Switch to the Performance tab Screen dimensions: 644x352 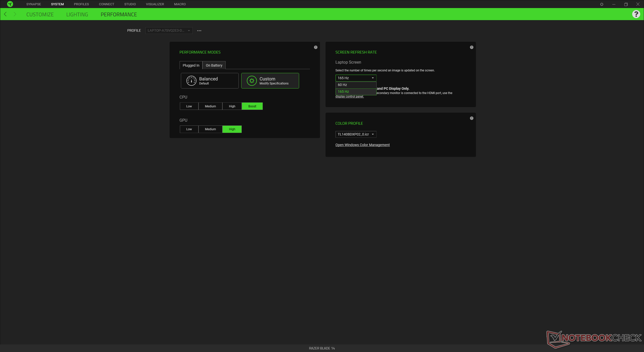point(119,14)
